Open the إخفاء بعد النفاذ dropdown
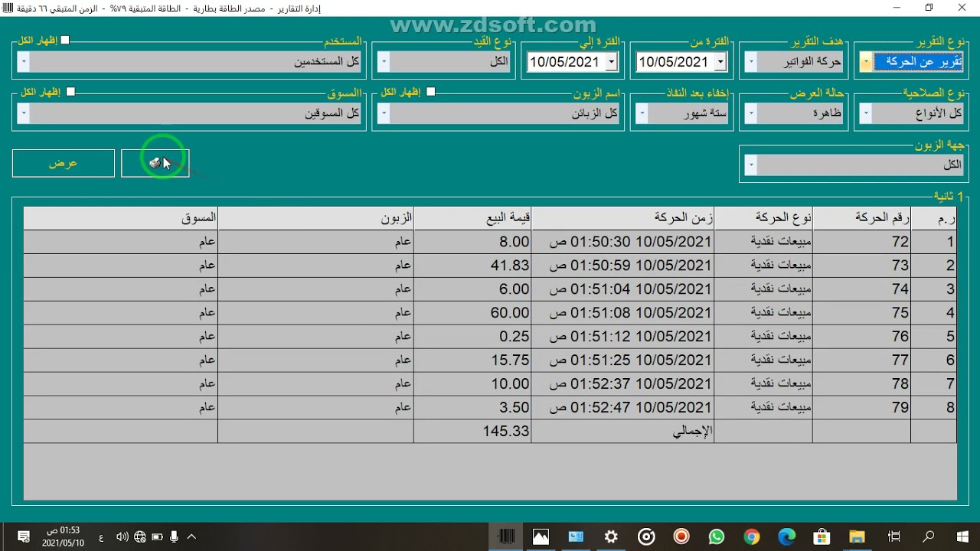 click(642, 114)
